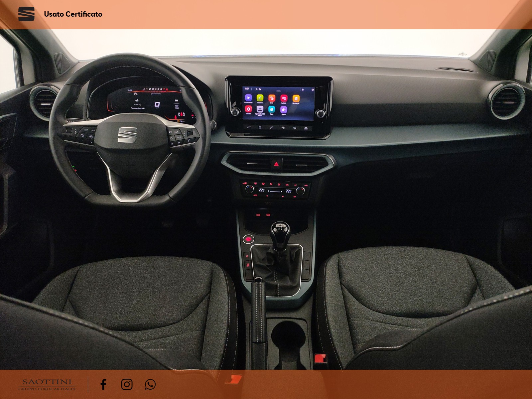Click the right temperature knob
The height and width of the screenshot is (399, 532).
click(x=301, y=191)
